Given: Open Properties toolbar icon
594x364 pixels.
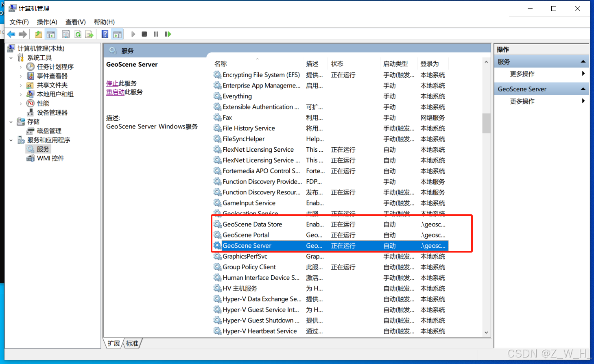Looking at the screenshot, I should point(66,34).
